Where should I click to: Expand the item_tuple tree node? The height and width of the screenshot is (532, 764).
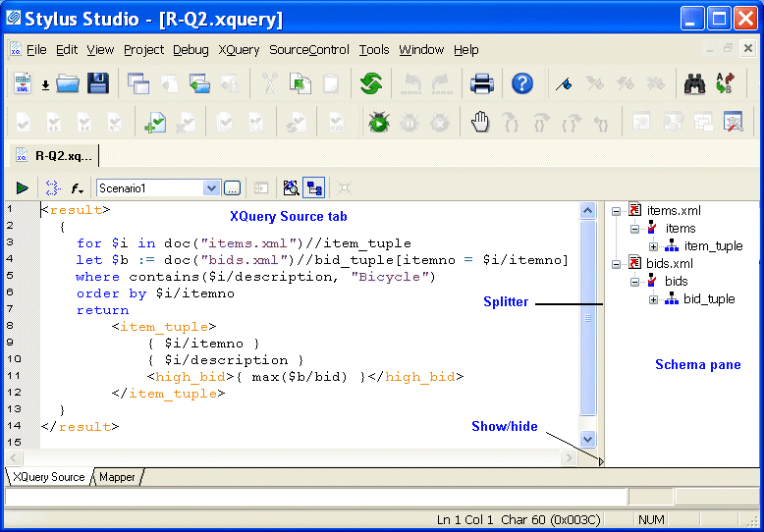654,246
